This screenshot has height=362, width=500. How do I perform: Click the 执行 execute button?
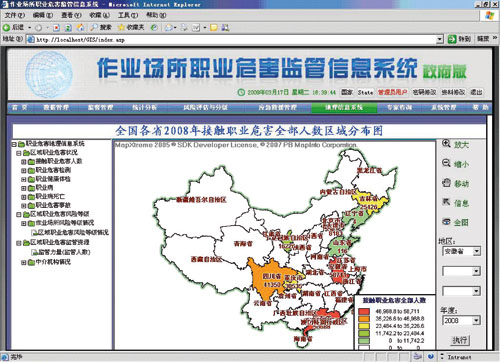point(460,340)
